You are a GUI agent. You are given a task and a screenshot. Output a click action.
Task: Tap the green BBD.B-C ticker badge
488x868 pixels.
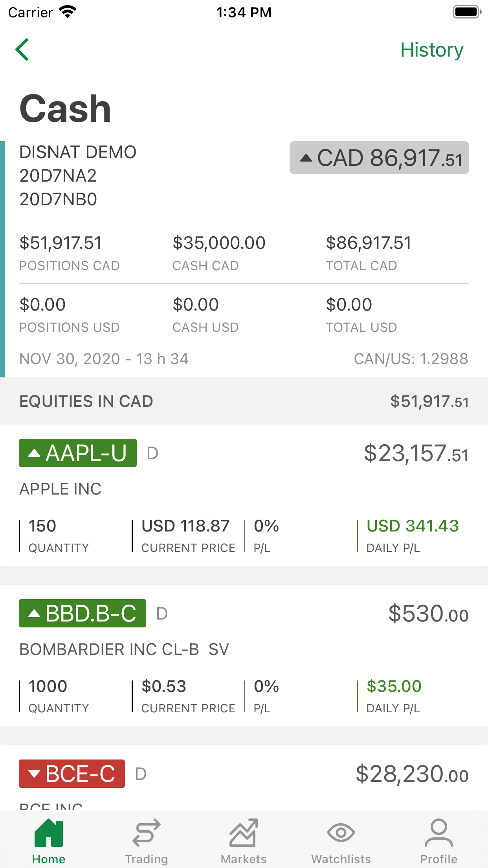[83, 613]
